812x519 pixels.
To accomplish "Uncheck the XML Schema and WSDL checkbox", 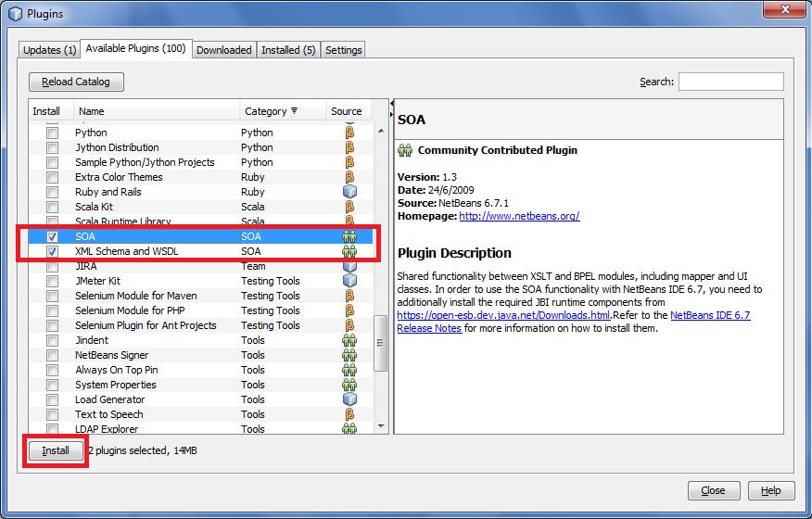I will coord(52,252).
